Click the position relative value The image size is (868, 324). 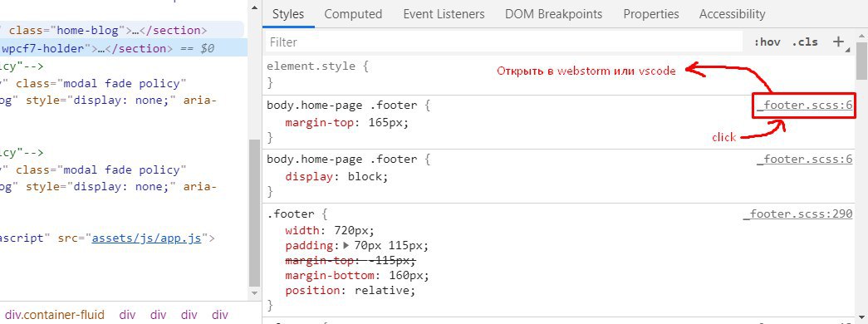coord(383,290)
